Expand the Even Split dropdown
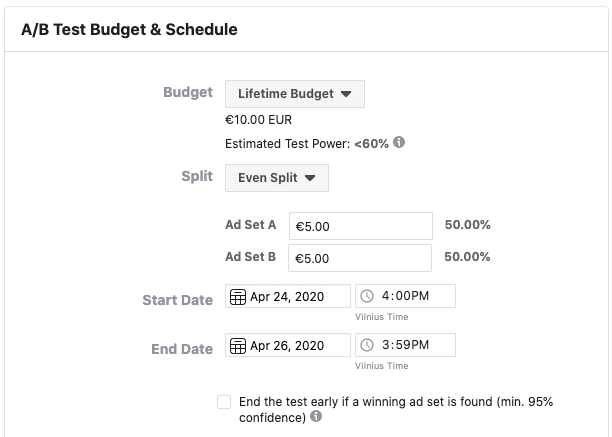This screenshot has height=437, width=612. 277,178
